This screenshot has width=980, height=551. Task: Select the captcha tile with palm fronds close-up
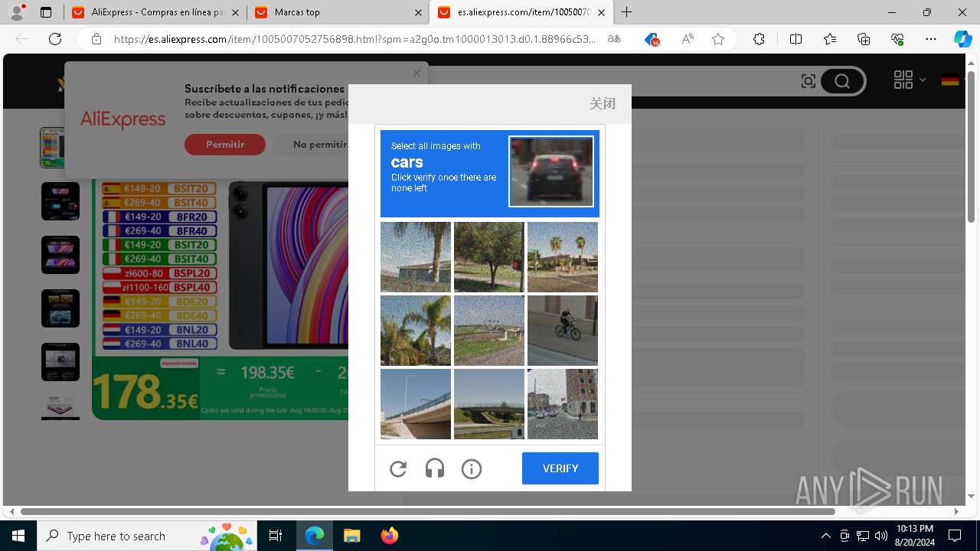pyautogui.click(x=416, y=331)
